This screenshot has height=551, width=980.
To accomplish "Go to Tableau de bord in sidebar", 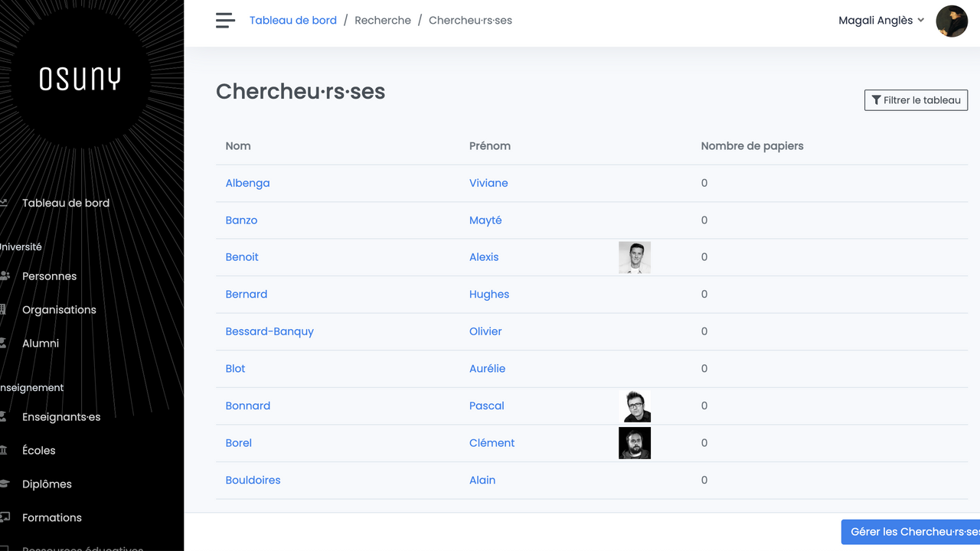I will [x=65, y=203].
